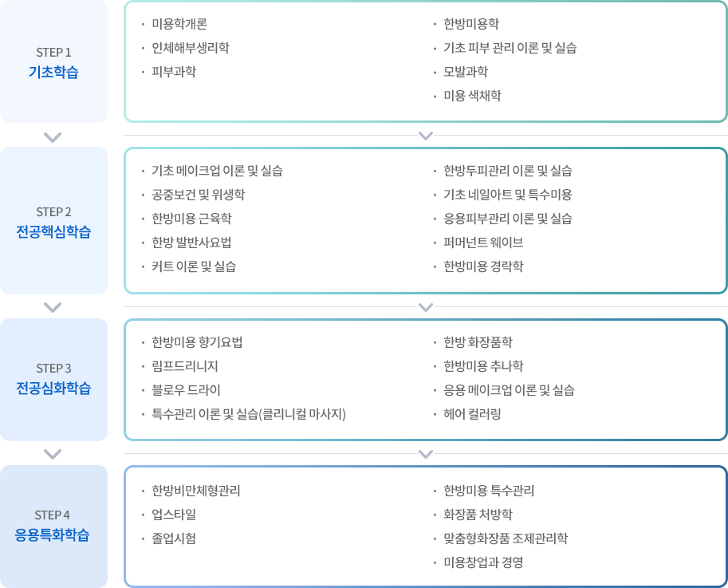Open 맞춤형화장품 조제관리학 course
Image resolution: width=728 pixels, height=588 pixels.
(x=506, y=539)
